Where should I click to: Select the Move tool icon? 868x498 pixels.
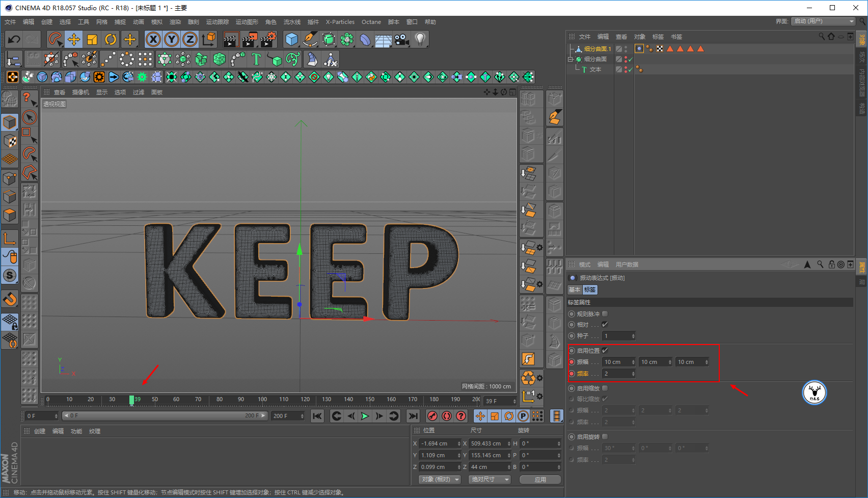tap(74, 39)
